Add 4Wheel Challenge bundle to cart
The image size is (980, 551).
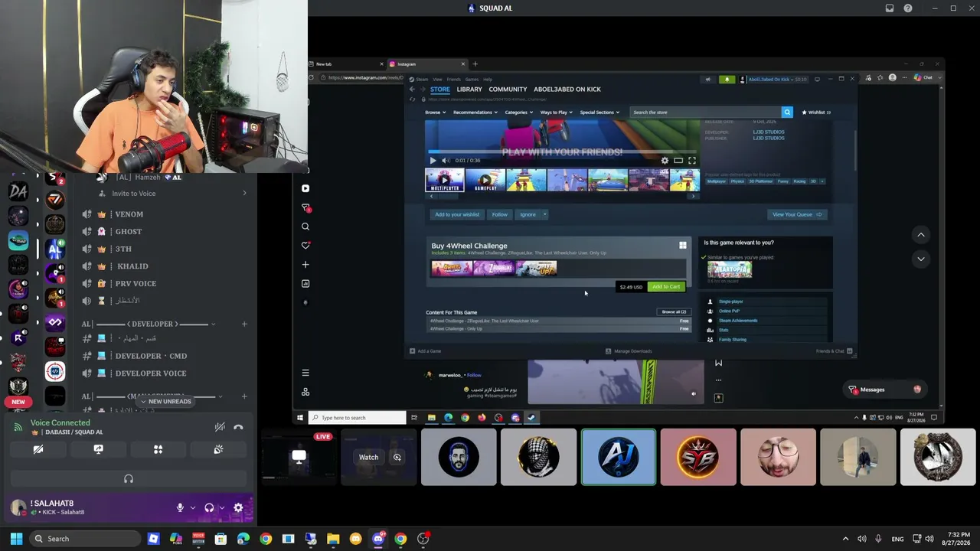point(666,287)
